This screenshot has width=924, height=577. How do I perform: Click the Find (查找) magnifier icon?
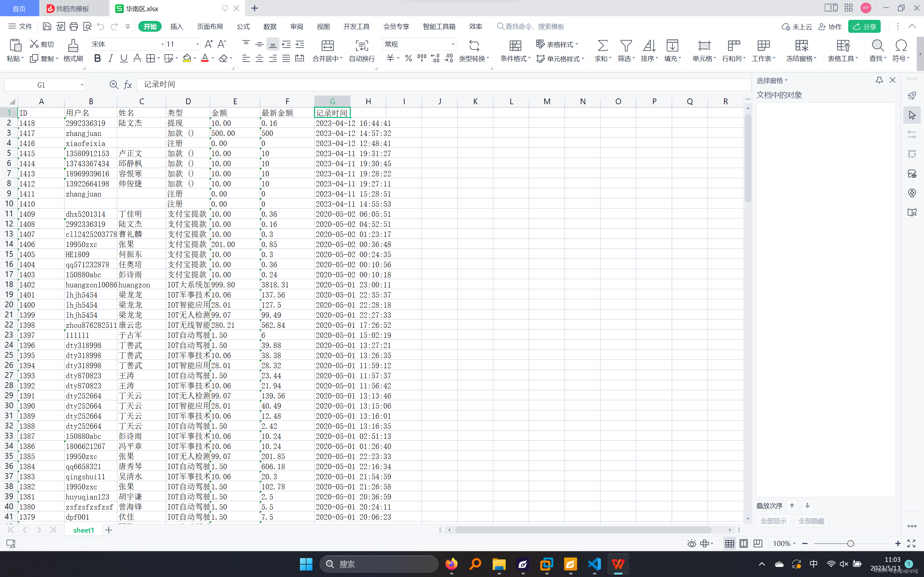(x=877, y=46)
